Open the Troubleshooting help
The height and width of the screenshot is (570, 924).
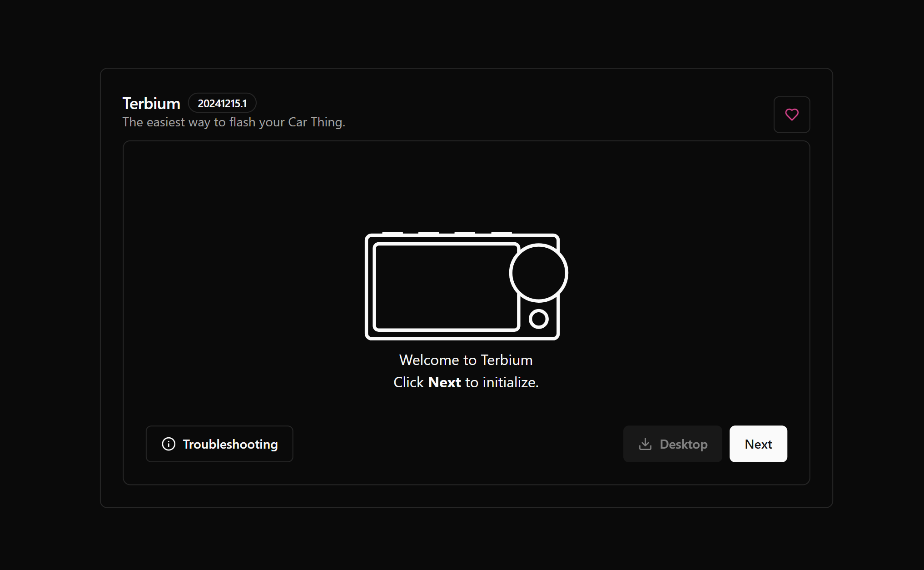[219, 444]
